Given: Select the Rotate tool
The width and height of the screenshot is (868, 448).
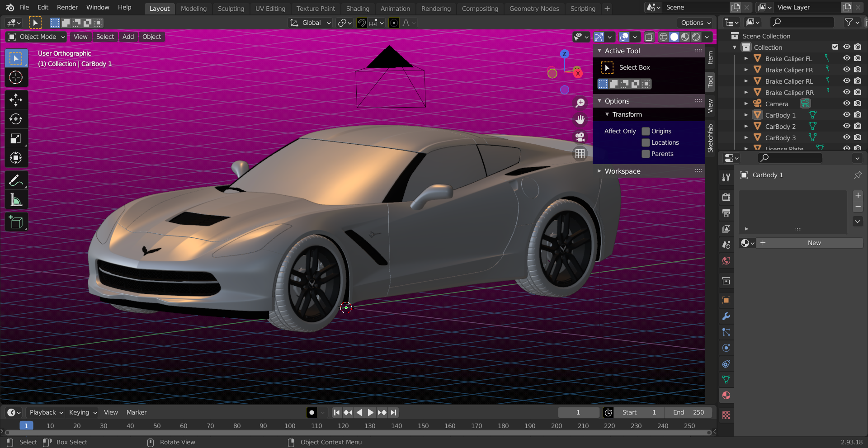Looking at the screenshot, I should (16, 119).
